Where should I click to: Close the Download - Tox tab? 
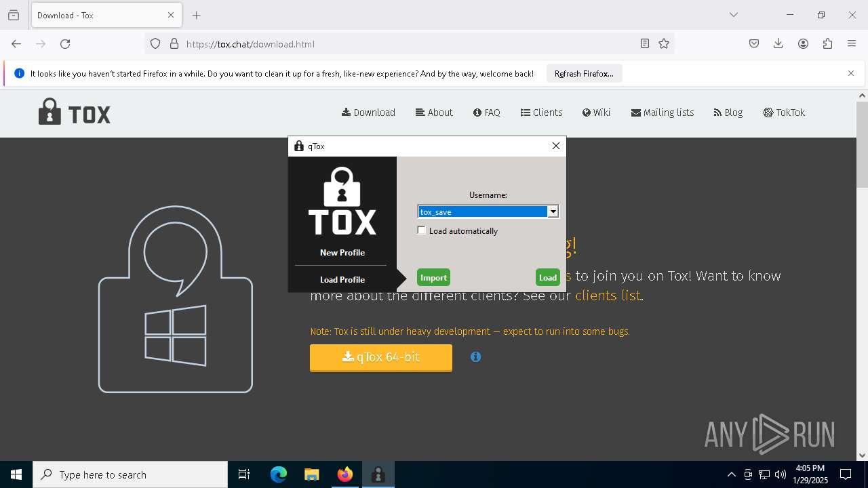pyautogui.click(x=171, y=15)
